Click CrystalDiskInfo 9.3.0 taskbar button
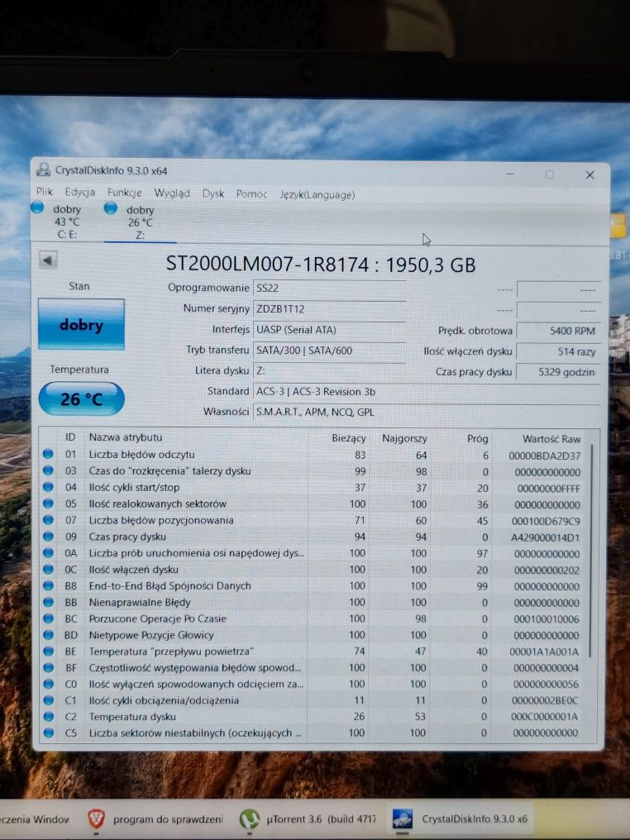This screenshot has width=630, height=840. point(461,819)
